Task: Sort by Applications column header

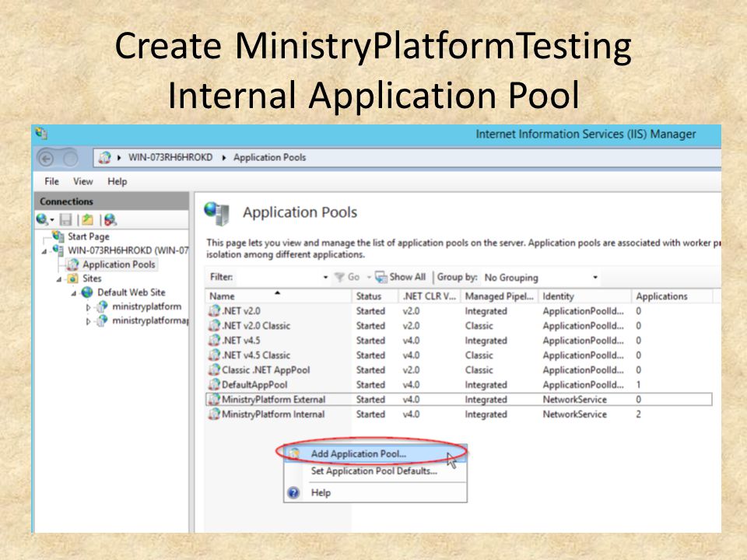Action: (672, 296)
